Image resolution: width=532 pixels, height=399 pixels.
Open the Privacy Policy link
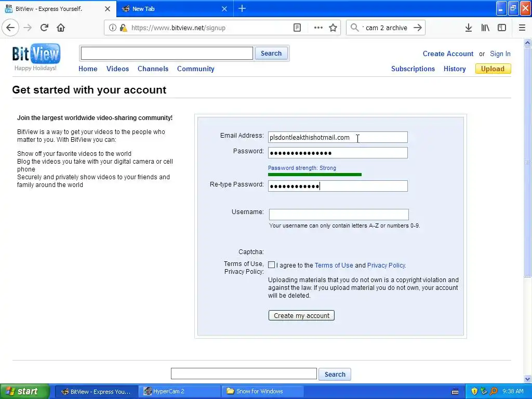[387, 265]
